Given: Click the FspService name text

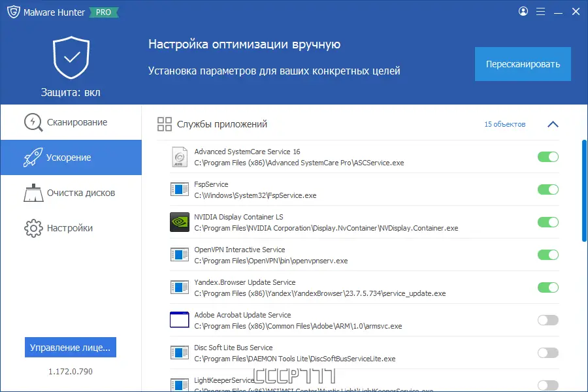Looking at the screenshot, I should pyautogui.click(x=211, y=184).
